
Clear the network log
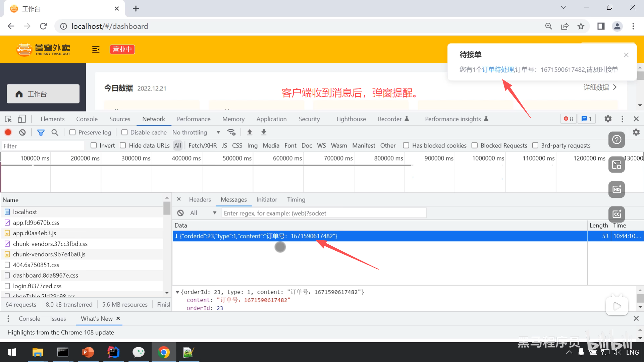22,132
